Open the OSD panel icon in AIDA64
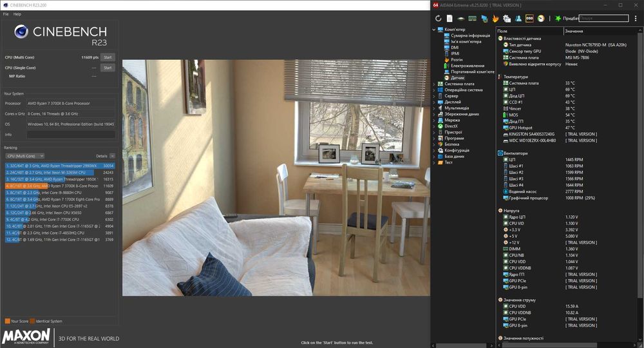 pos(529,19)
